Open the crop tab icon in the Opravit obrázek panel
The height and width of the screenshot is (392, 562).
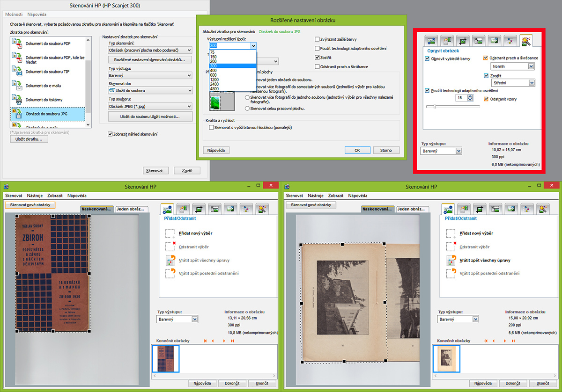463,41
